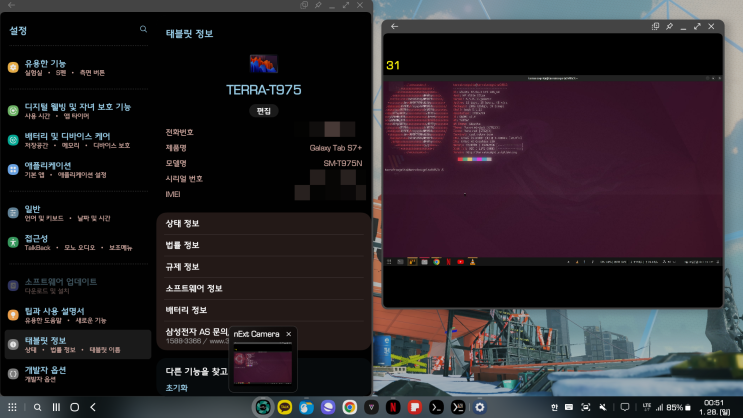
Task: Tap the 초기화 link at the bottom
Action: [x=177, y=388]
